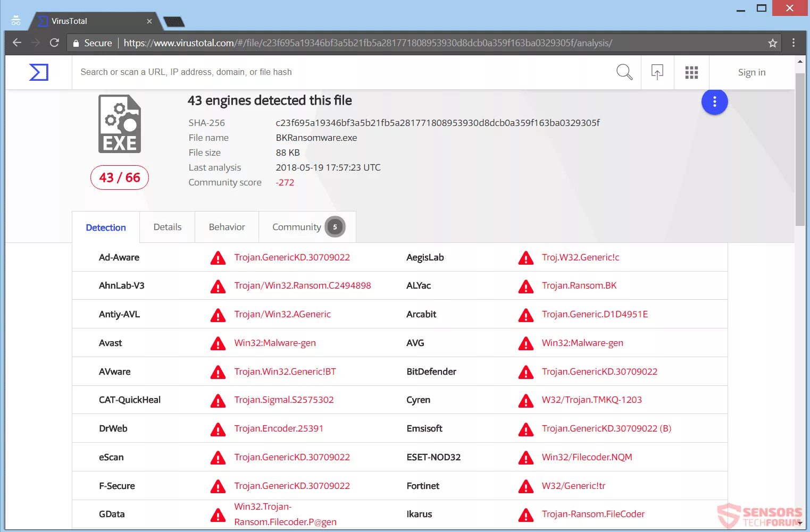Screen dimensions: 810x532
Task: Click the Trojan-Ransom.FileCoder result
Action: pyautogui.click(x=593, y=514)
